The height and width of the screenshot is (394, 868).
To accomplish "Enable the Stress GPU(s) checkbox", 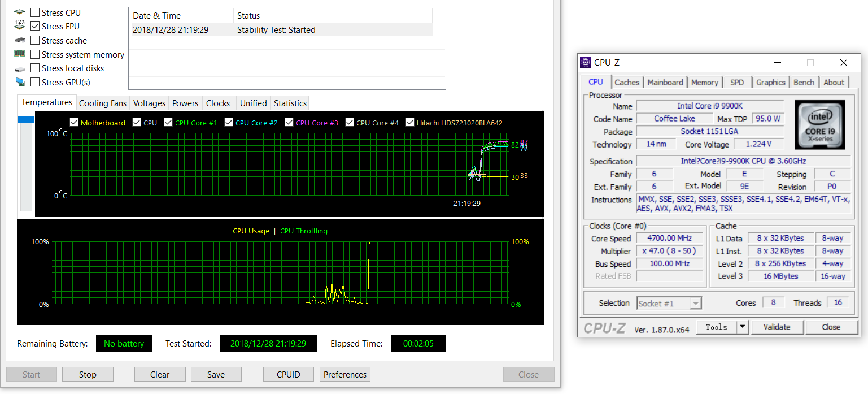I will pos(35,82).
